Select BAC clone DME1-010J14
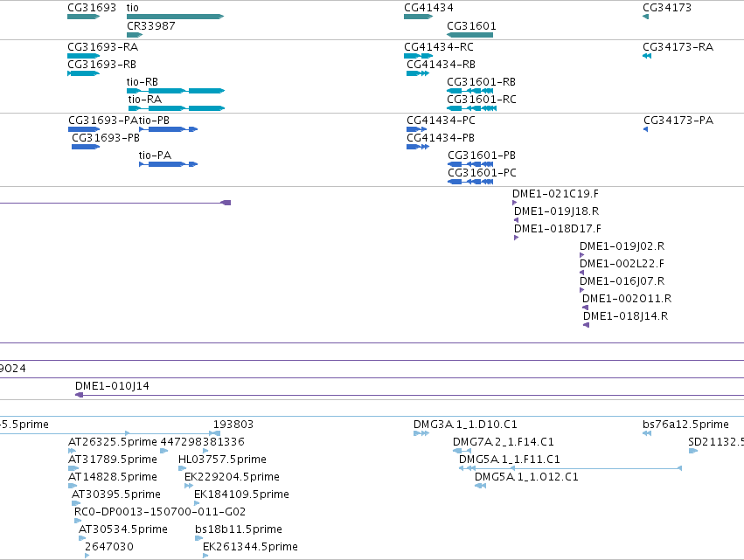The height and width of the screenshot is (560, 744). [112, 386]
